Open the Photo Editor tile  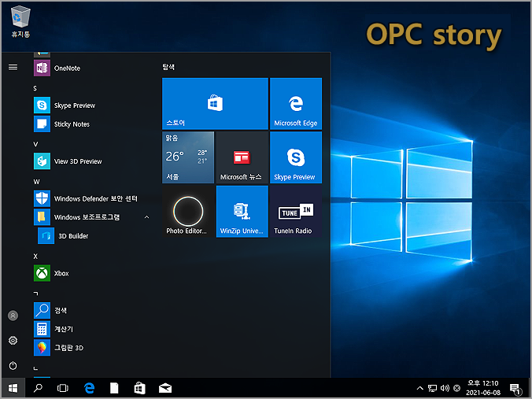188,212
